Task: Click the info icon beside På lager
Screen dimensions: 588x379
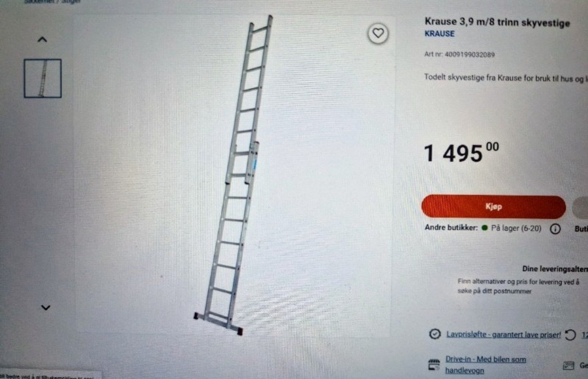Action: (x=555, y=229)
